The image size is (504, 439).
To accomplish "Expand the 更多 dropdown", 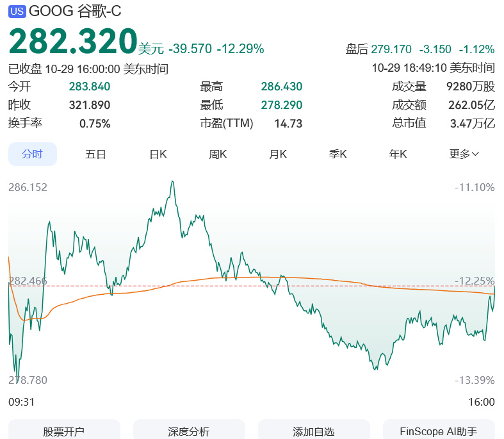I will click(x=464, y=154).
